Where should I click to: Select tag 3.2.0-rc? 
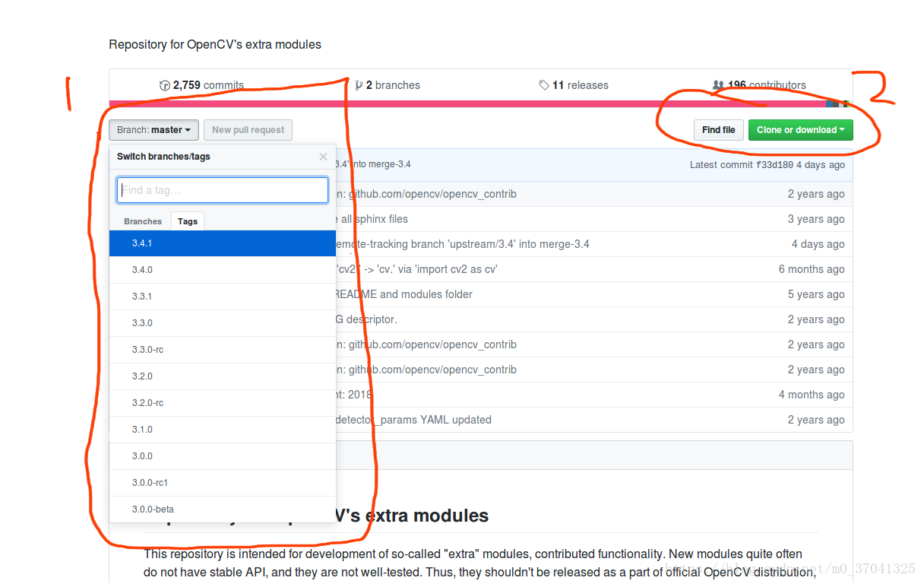click(x=223, y=403)
